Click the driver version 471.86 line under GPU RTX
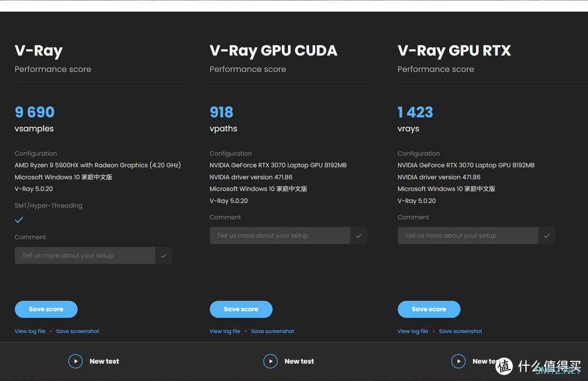The image size is (588, 381). point(439,177)
